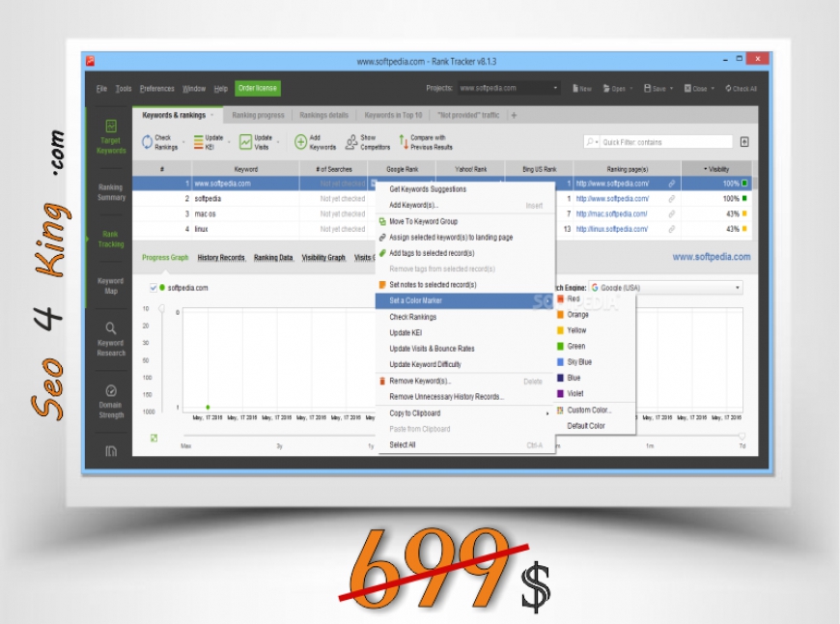Open the Tools menu
Screen dimensions: 840x624
coord(124,89)
